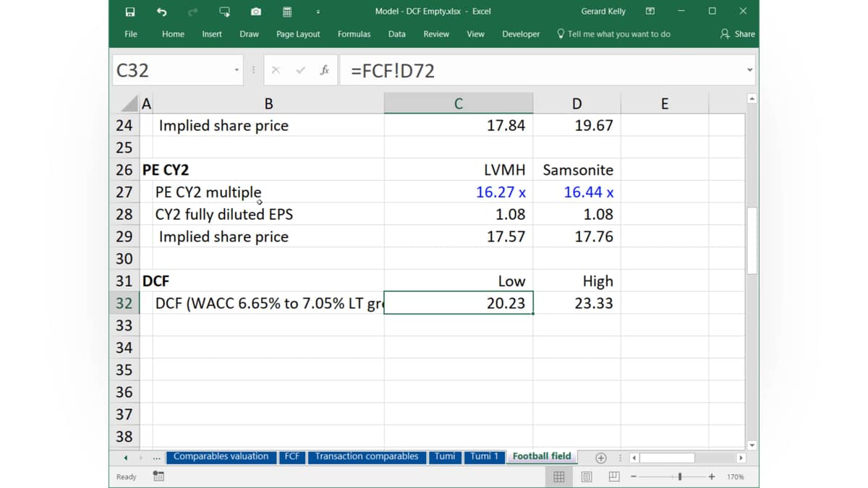The image size is (868, 488).
Task: Click the vertical scrollbar down arrow
Action: click(752, 445)
